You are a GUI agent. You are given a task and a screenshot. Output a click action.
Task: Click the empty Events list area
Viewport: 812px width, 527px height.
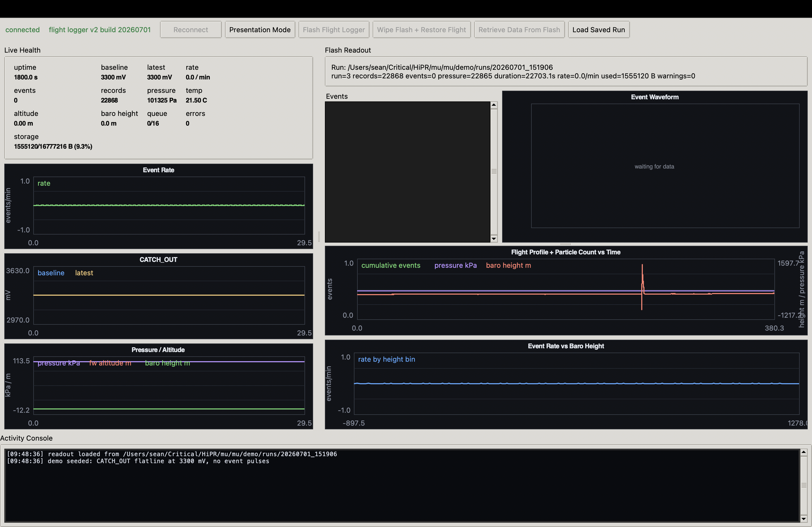click(x=407, y=172)
